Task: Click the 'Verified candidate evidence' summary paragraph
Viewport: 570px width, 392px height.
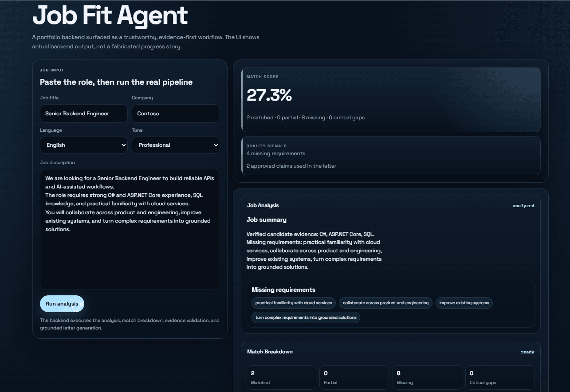Action: [314, 250]
